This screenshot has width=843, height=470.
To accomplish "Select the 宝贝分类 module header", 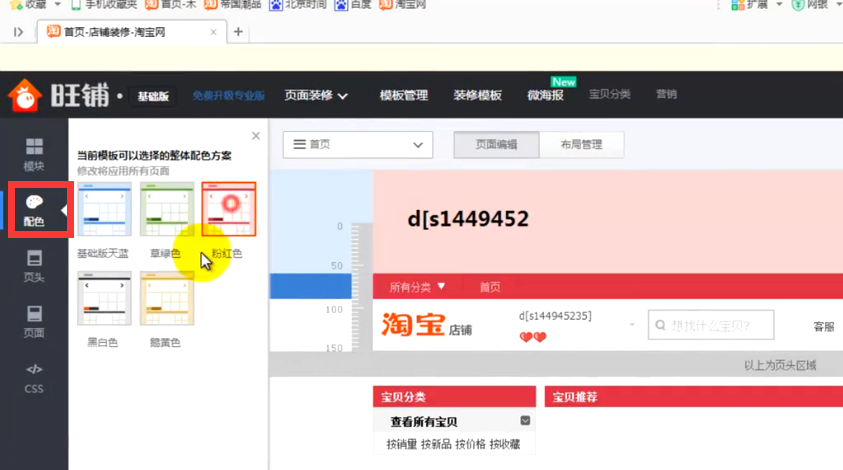I will tap(454, 397).
